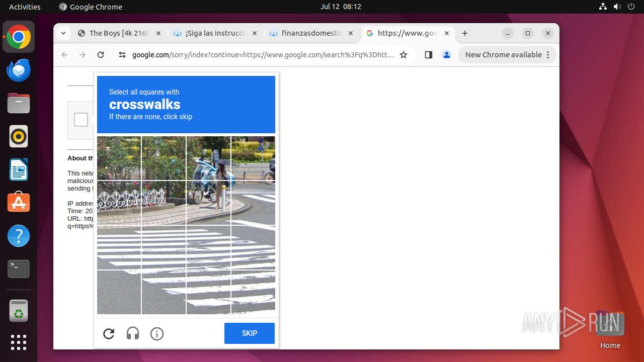
Task: Go forward in browser history
Action: click(83, 55)
